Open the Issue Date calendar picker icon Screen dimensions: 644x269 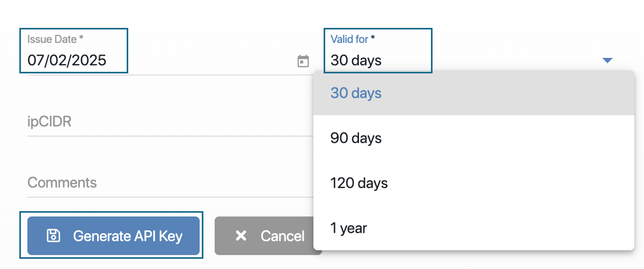(x=303, y=61)
